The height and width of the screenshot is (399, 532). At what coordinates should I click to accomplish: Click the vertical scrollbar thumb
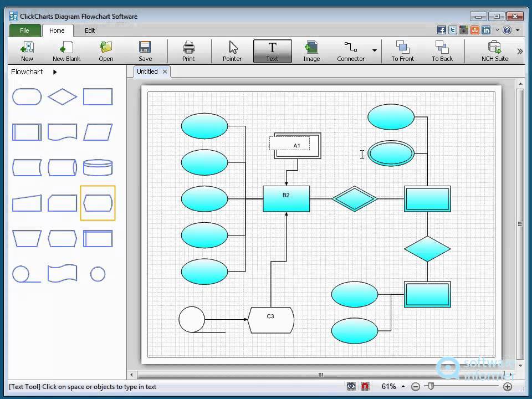tap(520, 223)
